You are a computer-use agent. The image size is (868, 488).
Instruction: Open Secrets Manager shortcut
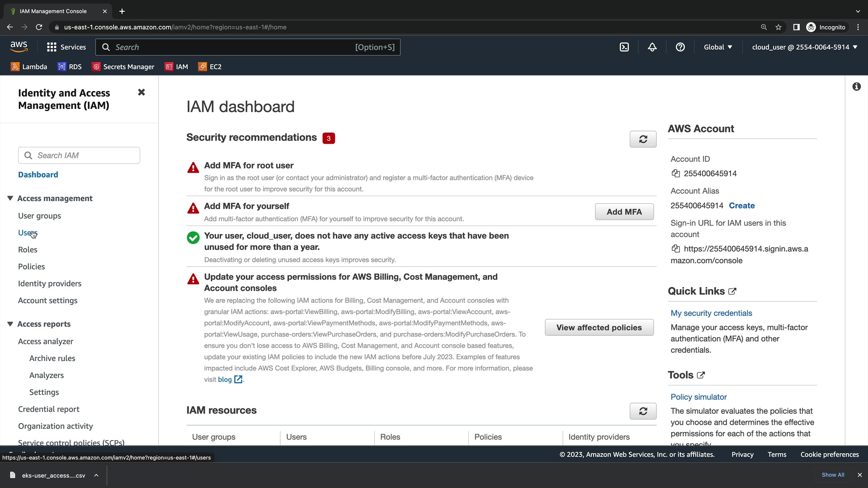point(123,67)
